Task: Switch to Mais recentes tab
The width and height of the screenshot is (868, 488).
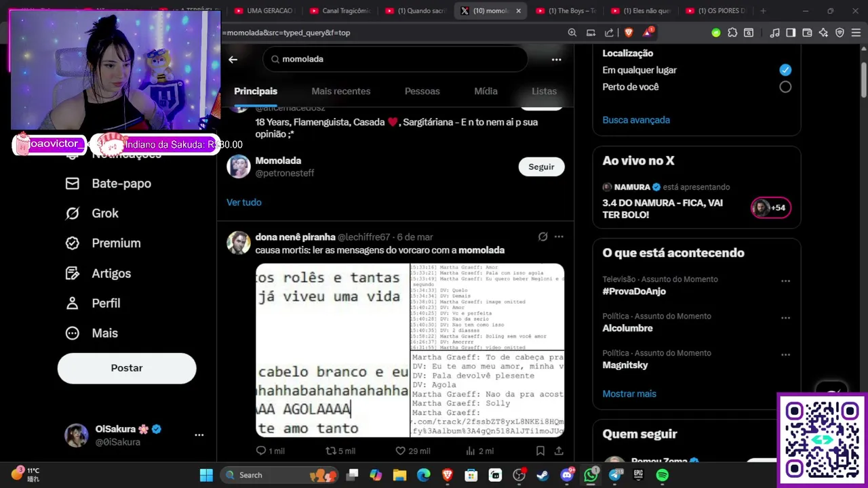Action: coord(340,91)
